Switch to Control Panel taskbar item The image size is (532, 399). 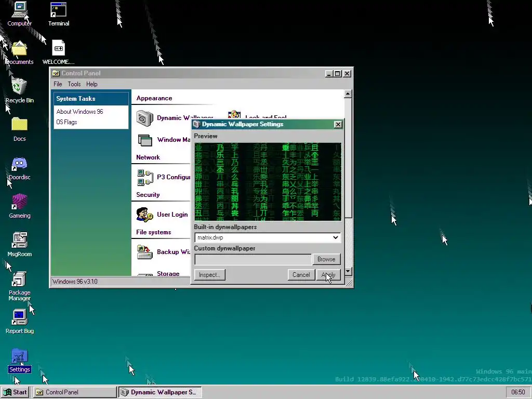pos(75,392)
